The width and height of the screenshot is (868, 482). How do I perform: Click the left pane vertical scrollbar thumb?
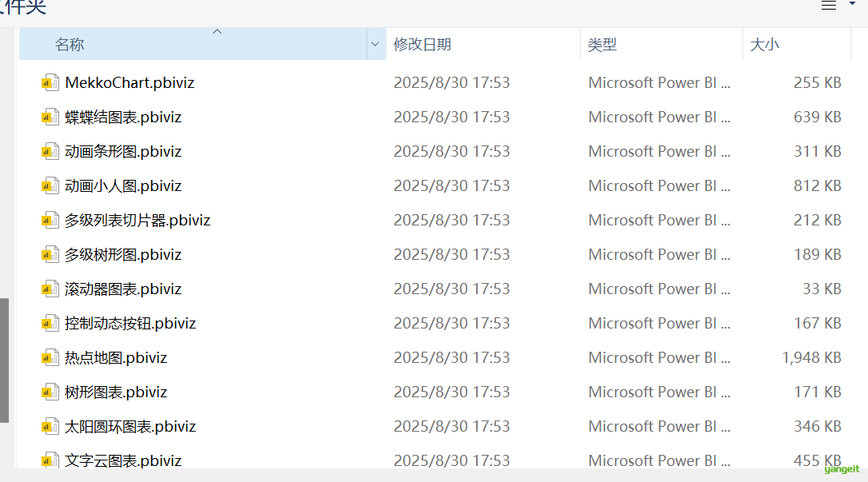coord(4,360)
